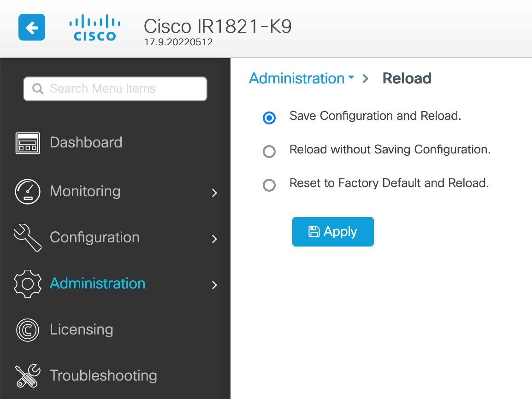
Task: Apply the selected reload option
Action: click(x=333, y=231)
